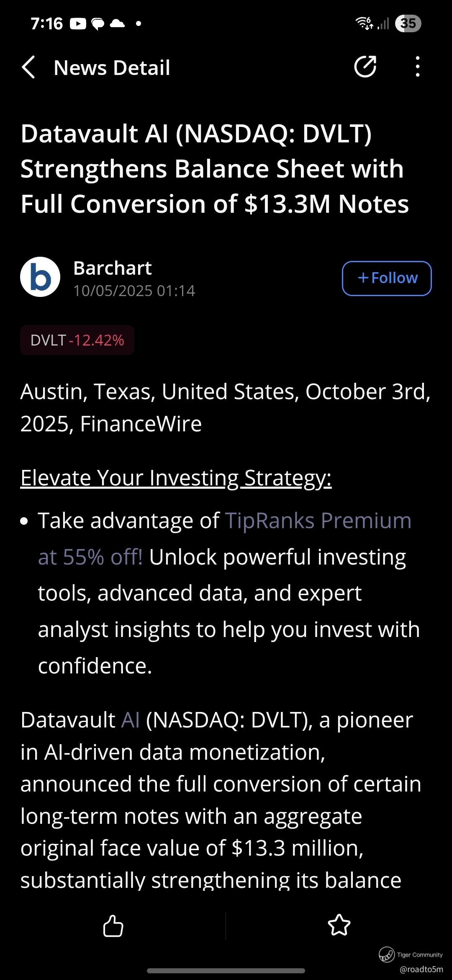Viewport: 452px width, 980px height.
Task: Toggle the star favorite icon
Action: point(339,926)
